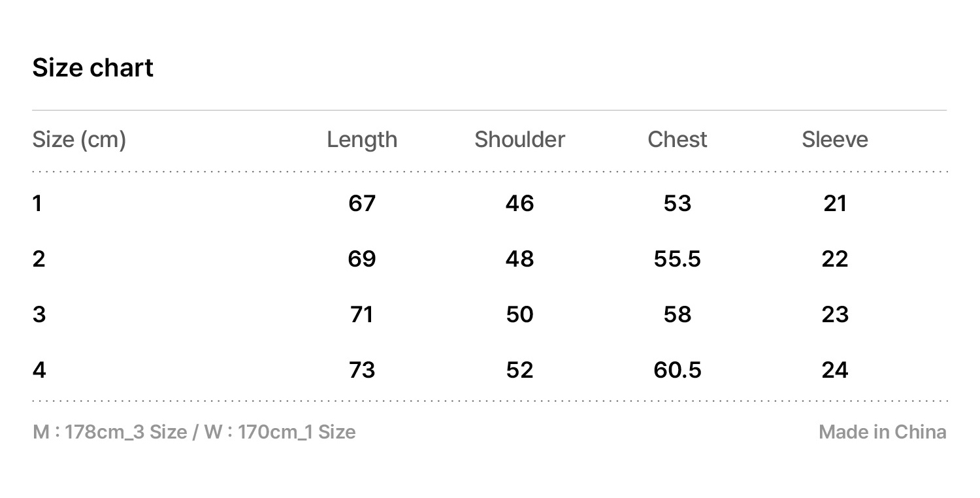
Task: Select length value 73 in size 4 row
Action: pos(362,370)
